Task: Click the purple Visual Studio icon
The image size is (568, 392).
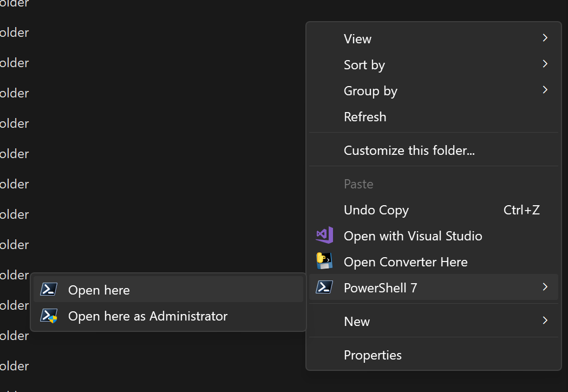Action: pos(324,236)
